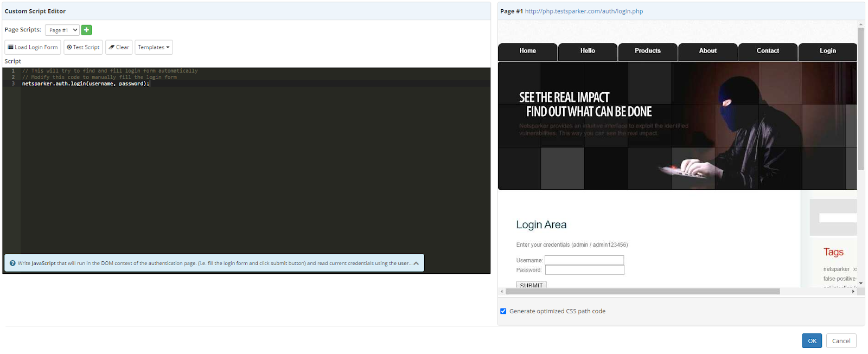Image resolution: width=868 pixels, height=354 pixels.
Task: Click the Password input field
Action: click(584, 270)
